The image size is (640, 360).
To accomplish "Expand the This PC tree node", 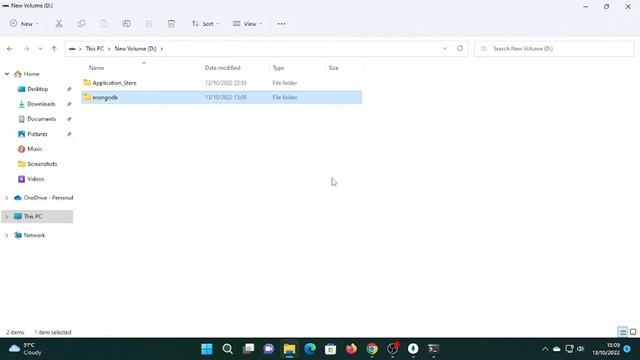I will tap(7, 216).
